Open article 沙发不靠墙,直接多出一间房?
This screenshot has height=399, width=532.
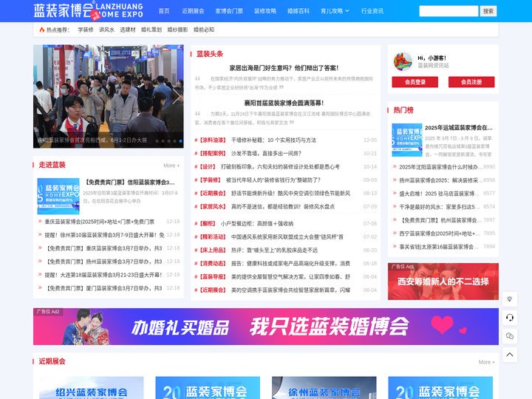point(266,154)
